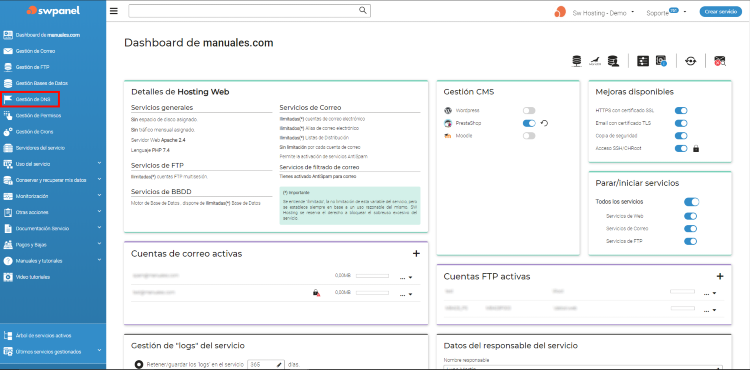
Task: Select the Retener/guardar los logs radio button
Action: click(x=139, y=365)
